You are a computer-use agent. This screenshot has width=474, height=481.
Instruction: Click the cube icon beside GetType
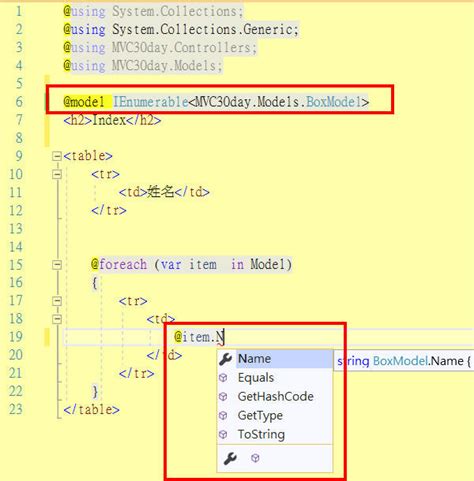point(223,416)
